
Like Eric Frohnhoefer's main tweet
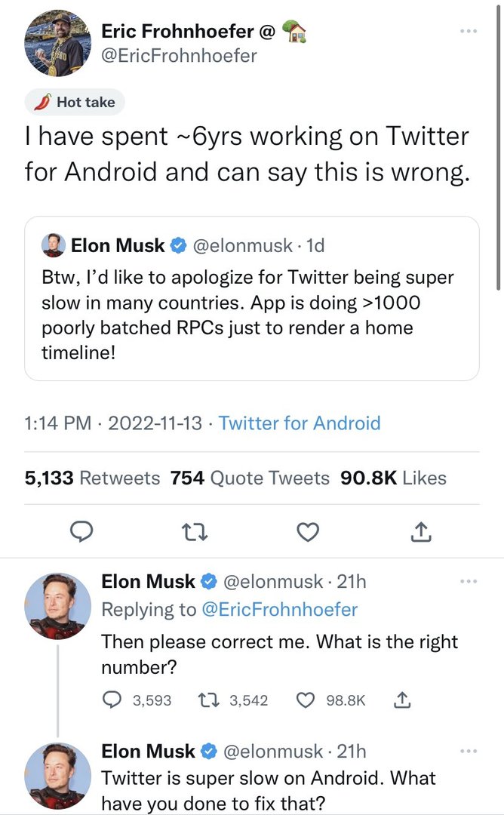coord(307,533)
